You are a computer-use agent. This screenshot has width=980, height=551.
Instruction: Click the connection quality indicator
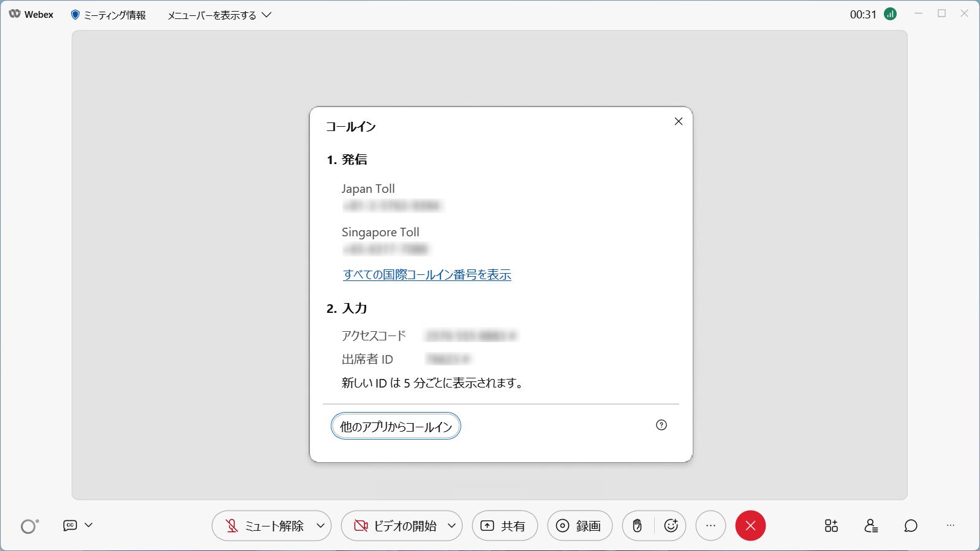click(890, 13)
